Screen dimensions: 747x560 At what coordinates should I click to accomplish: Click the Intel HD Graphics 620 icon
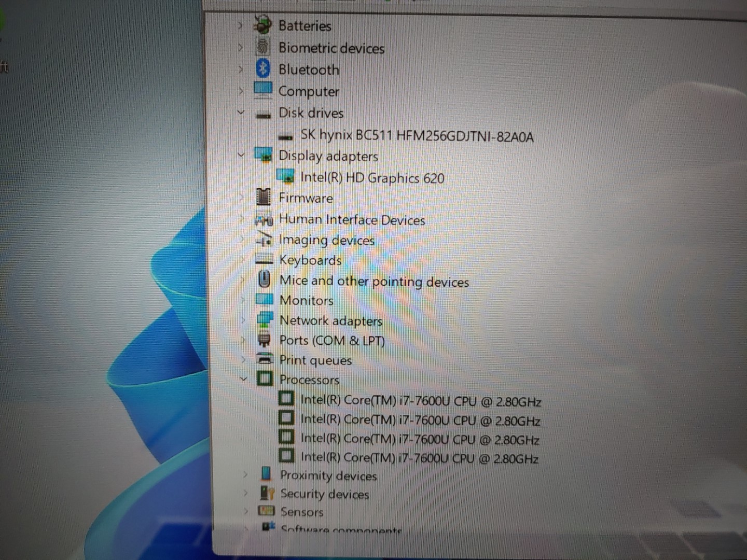point(286,176)
